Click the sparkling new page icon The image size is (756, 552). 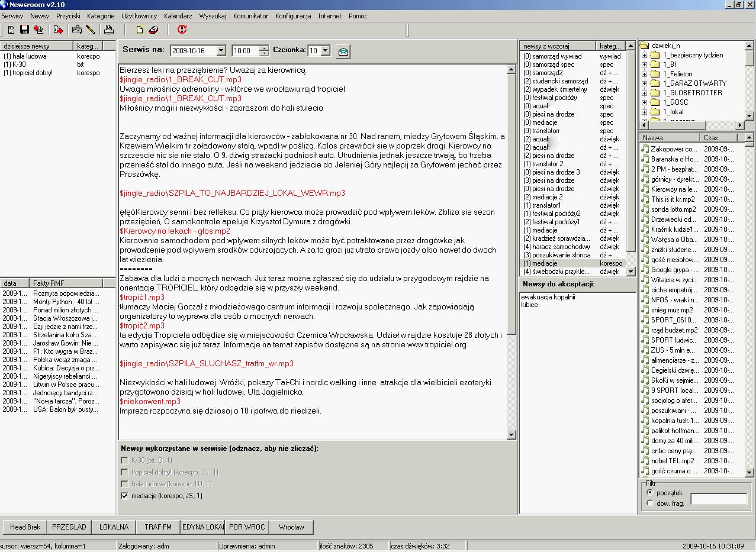pos(140,30)
